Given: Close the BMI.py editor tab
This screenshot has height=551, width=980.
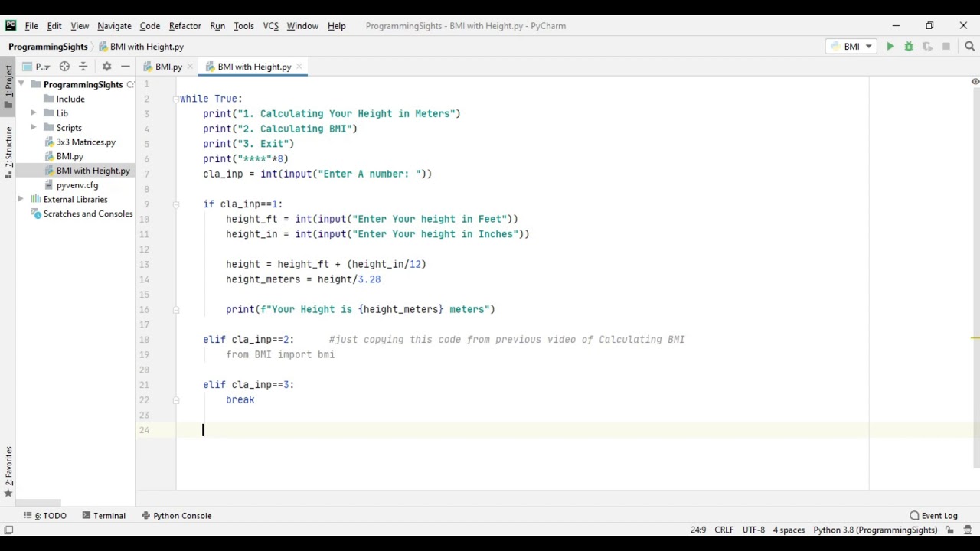Looking at the screenshot, I should [191, 67].
